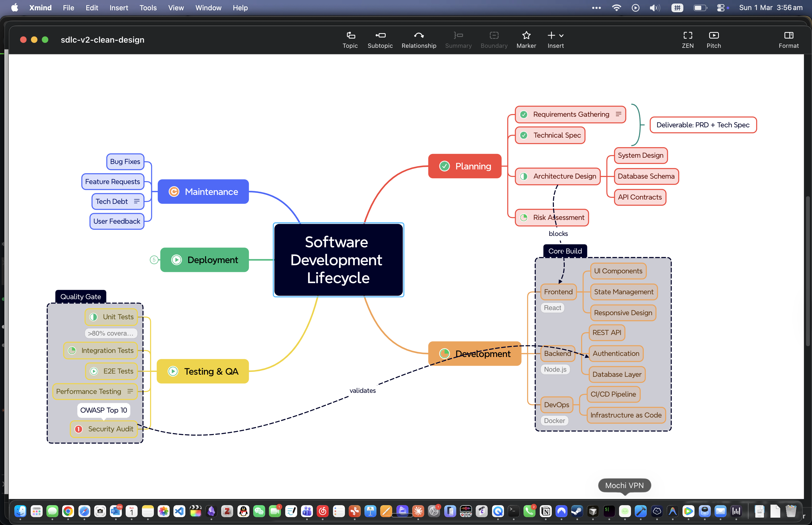Click the progress marker on Integration Tests
This screenshot has width=812, height=525.
click(72, 350)
